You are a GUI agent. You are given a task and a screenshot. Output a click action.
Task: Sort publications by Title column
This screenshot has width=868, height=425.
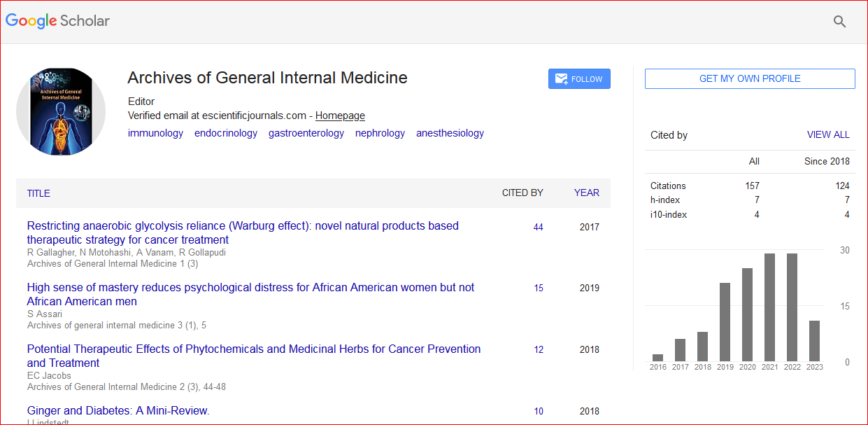tap(38, 193)
